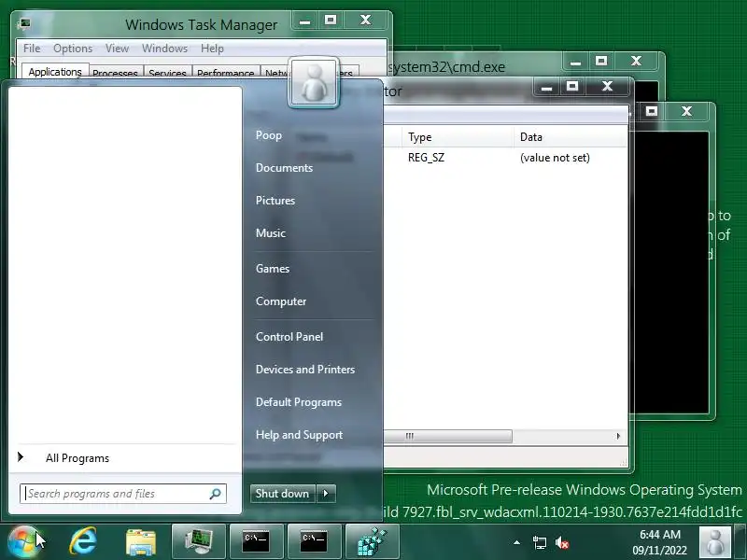Expand shut down options arrow

coord(326,494)
